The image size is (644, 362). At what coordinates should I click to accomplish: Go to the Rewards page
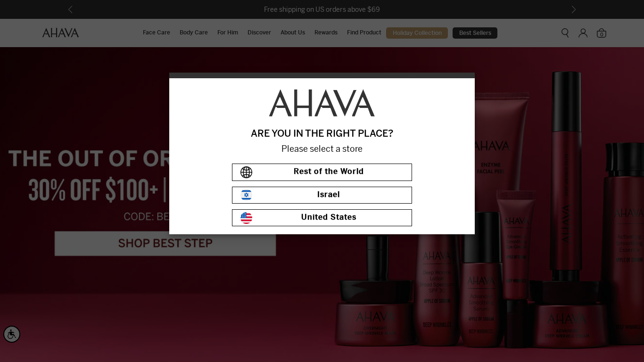tap(326, 33)
